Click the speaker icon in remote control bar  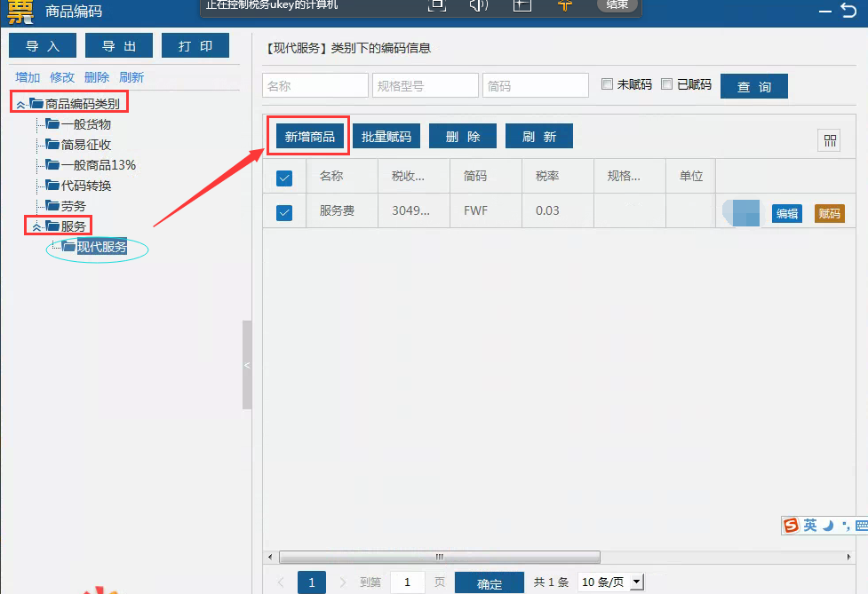(x=479, y=5)
